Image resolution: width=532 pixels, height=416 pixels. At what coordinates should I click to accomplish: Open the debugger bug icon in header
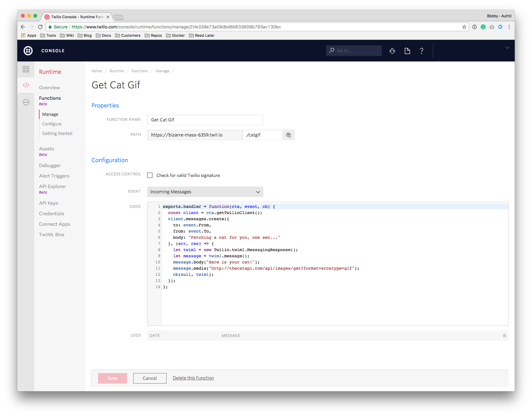tap(392, 51)
